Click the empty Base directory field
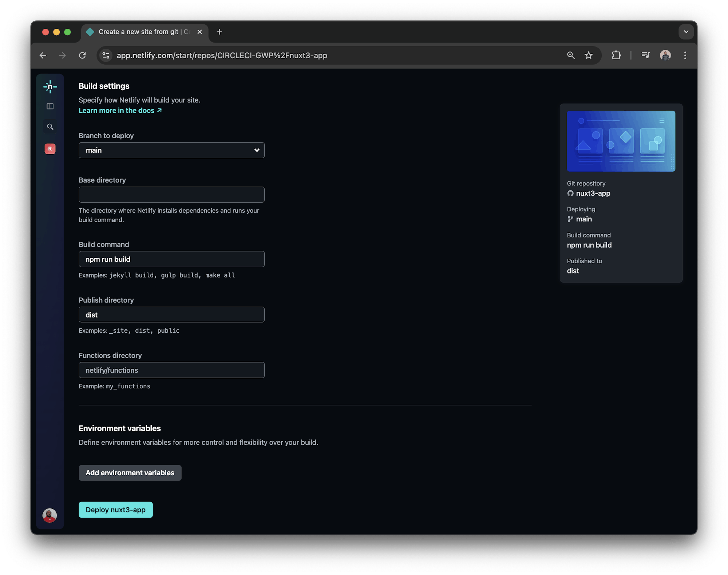The image size is (728, 575). click(x=171, y=195)
